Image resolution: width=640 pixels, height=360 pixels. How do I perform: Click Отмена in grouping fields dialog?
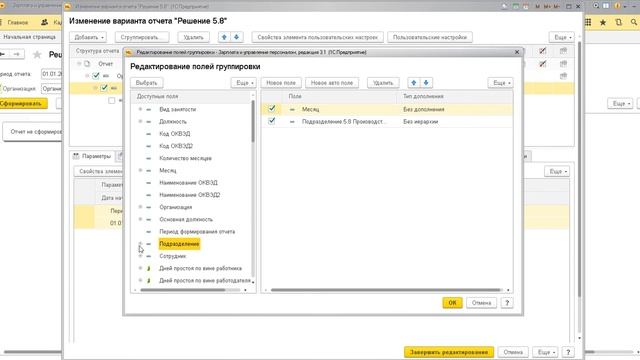coord(481,303)
